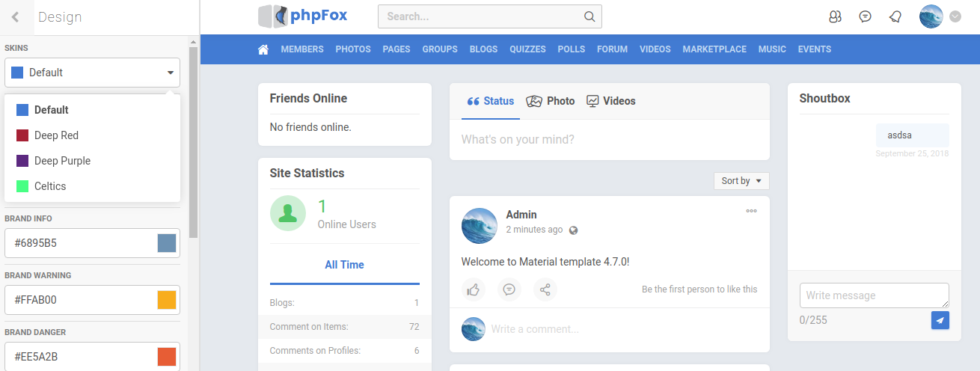
Task: Like the Admin post with thumbs-up
Action: pyautogui.click(x=473, y=289)
